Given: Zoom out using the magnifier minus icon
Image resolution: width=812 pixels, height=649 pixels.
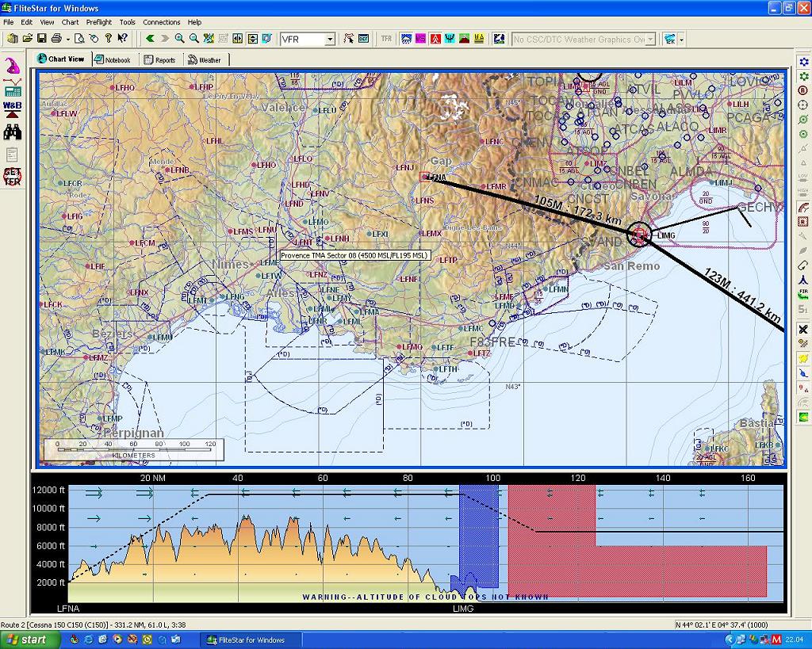Looking at the screenshot, I should tap(193, 39).
